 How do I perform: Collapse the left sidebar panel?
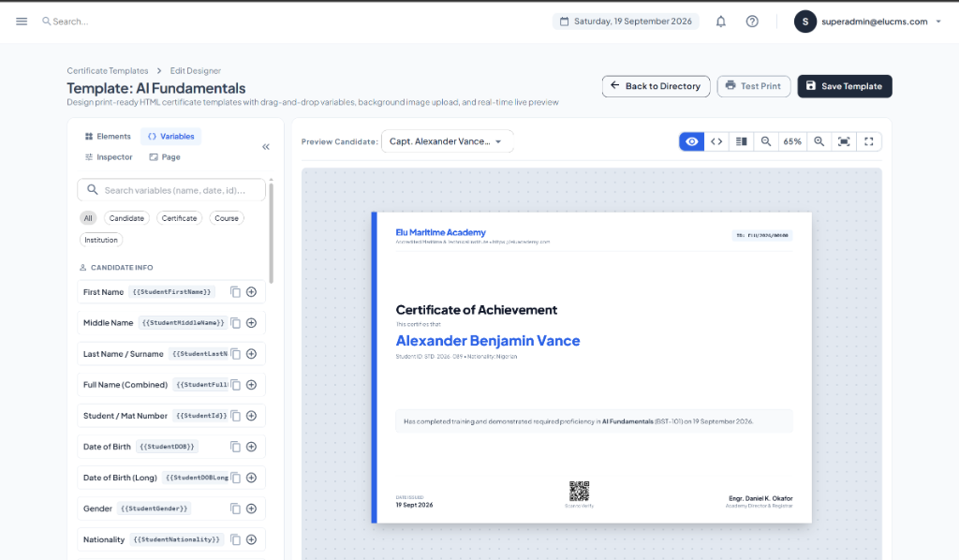point(266,147)
